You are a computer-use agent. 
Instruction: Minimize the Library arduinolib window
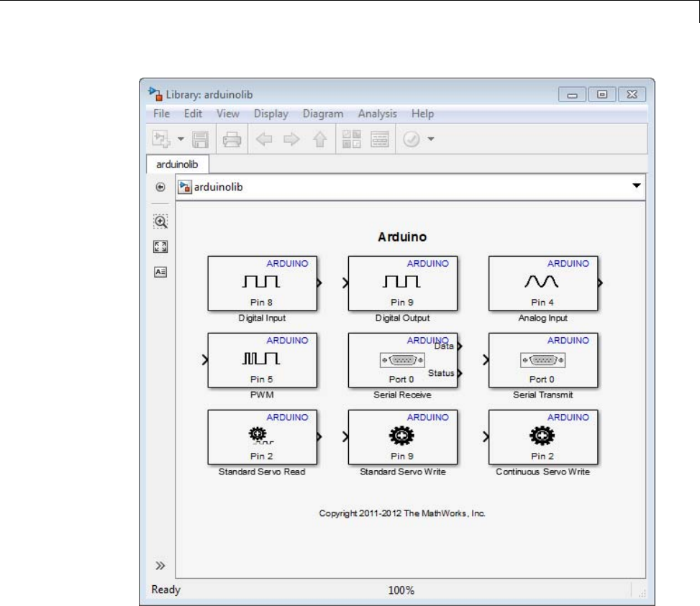pos(573,95)
